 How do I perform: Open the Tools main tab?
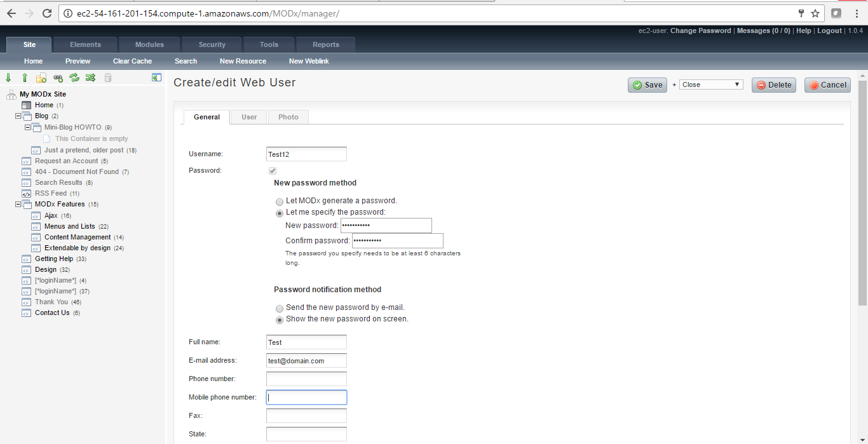[269, 44]
